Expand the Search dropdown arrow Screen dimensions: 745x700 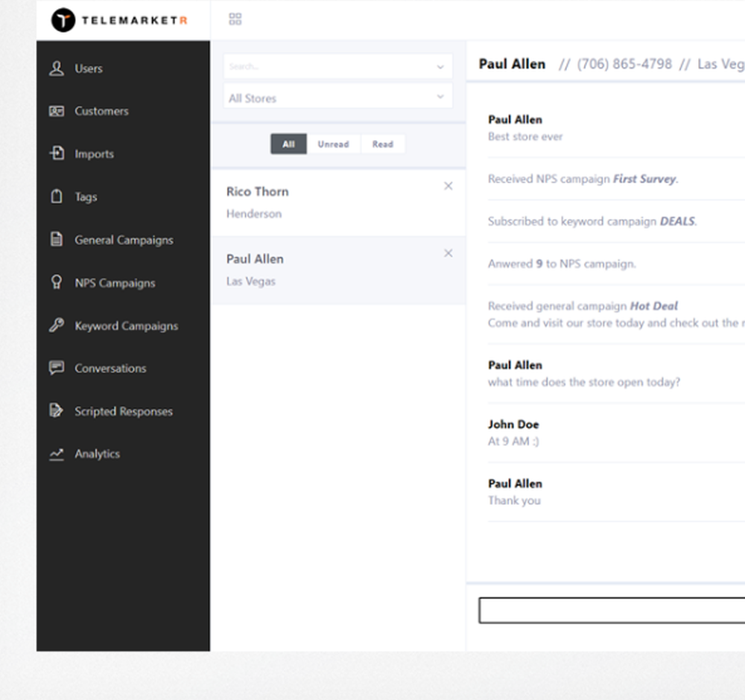[440, 67]
